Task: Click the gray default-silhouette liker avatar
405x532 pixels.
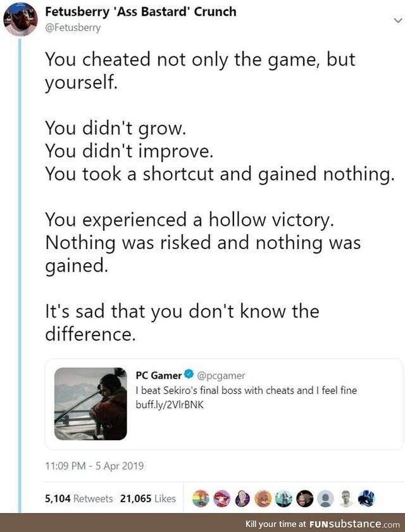Action: [326, 498]
